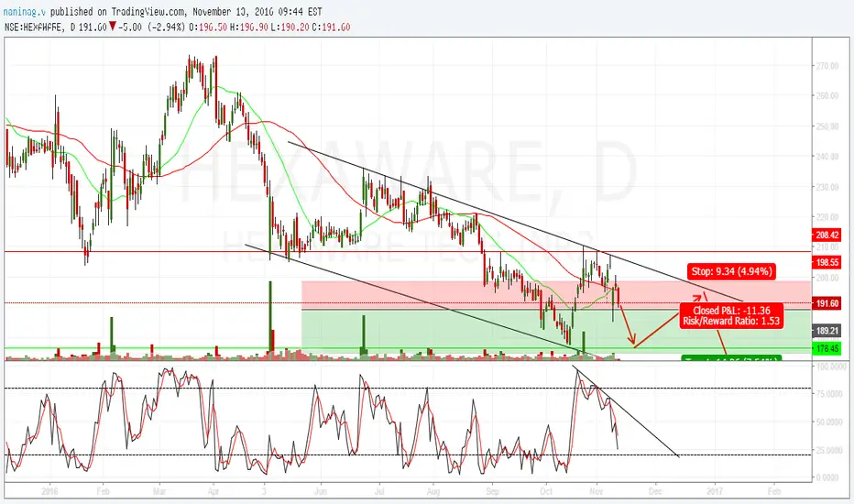The width and height of the screenshot is (854, 504).
Task: Open the naninag.v author profile link
Action: (25, 11)
